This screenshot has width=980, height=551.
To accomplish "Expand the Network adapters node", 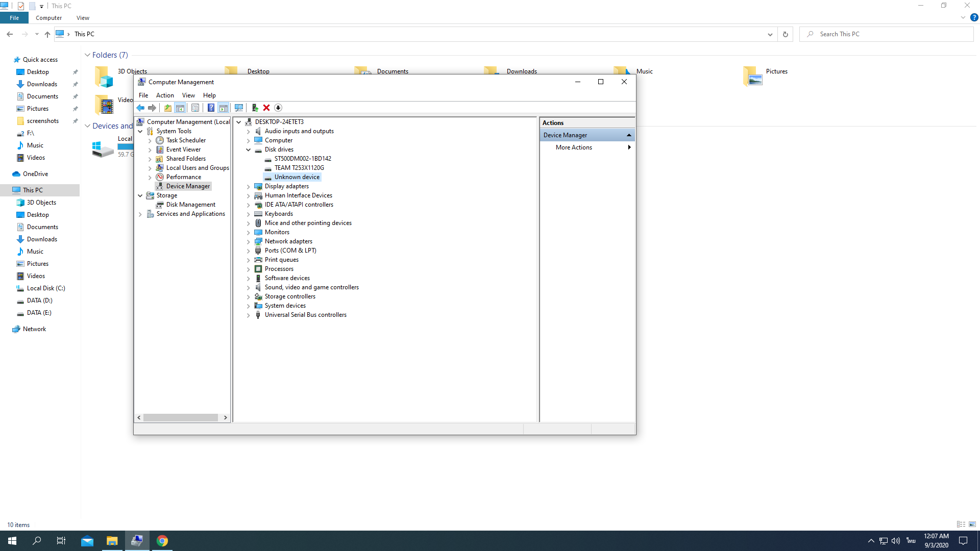I will click(x=249, y=242).
